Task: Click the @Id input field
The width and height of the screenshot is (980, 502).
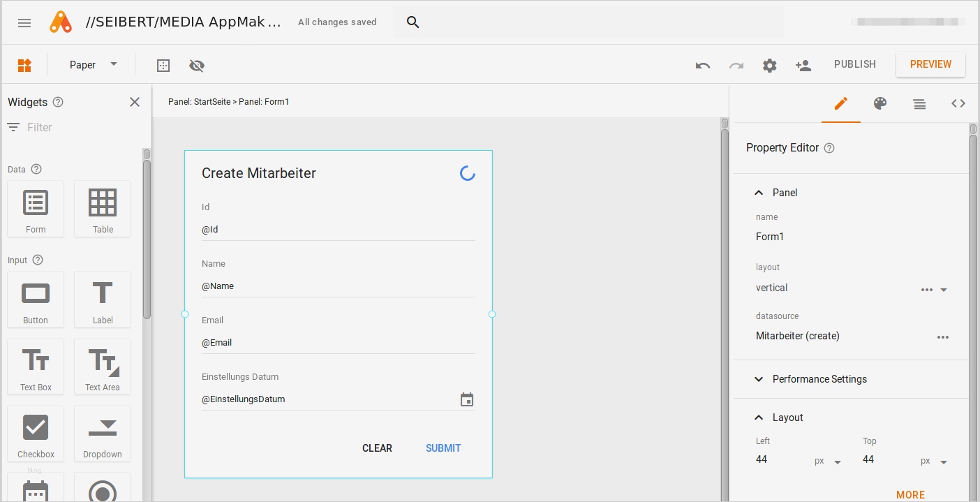Action: pos(339,229)
